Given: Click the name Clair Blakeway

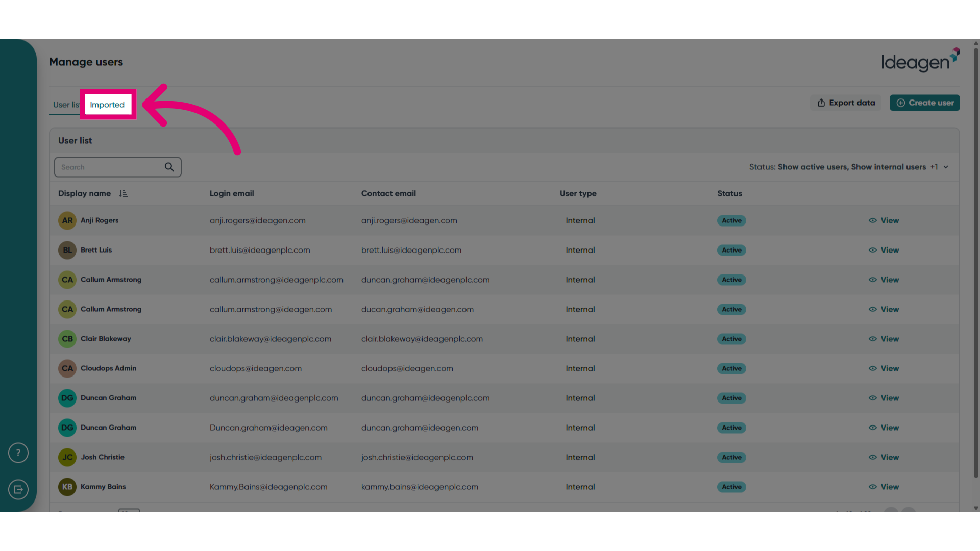Looking at the screenshot, I should pyautogui.click(x=106, y=339).
